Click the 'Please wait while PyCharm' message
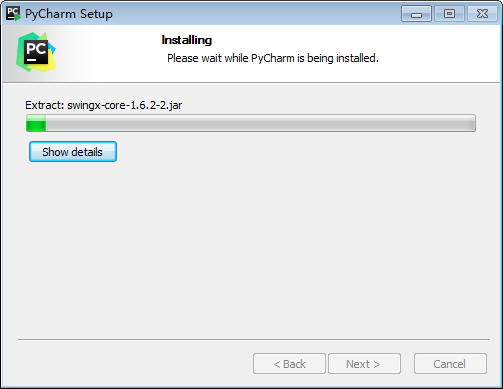Viewport: 503px width, 389px height. pyautogui.click(x=231, y=58)
